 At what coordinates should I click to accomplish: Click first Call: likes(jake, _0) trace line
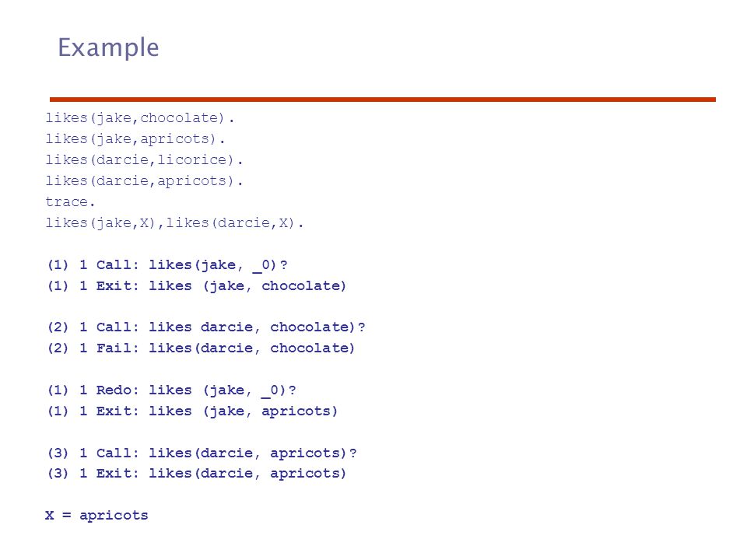tap(167, 265)
